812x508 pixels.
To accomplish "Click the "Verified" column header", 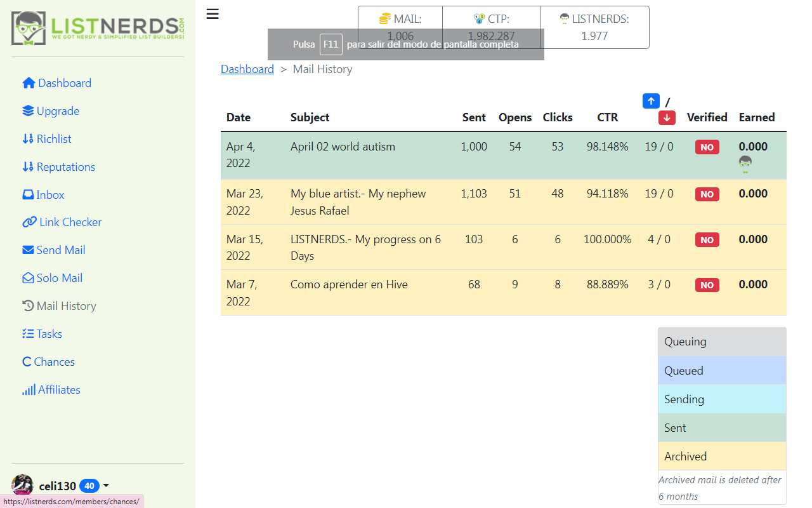I will [707, 117].
